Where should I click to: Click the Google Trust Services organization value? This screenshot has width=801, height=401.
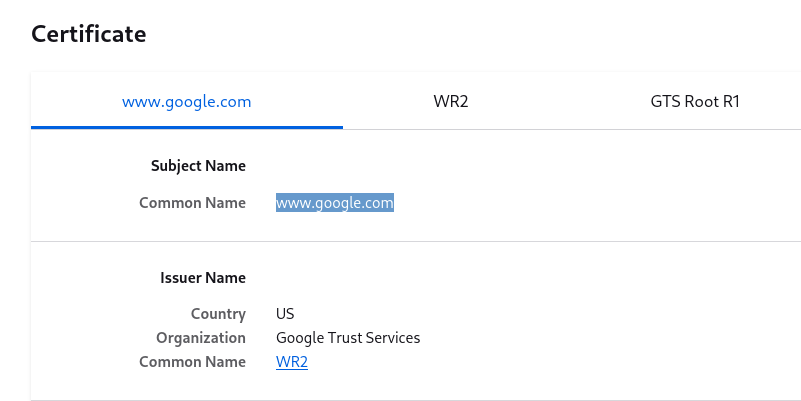coord(348,338)
